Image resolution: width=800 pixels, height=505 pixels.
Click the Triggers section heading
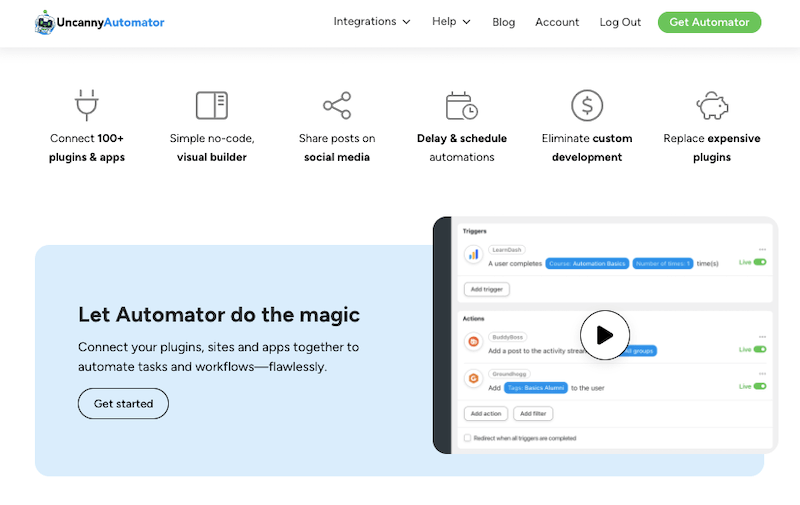(474, 231)
